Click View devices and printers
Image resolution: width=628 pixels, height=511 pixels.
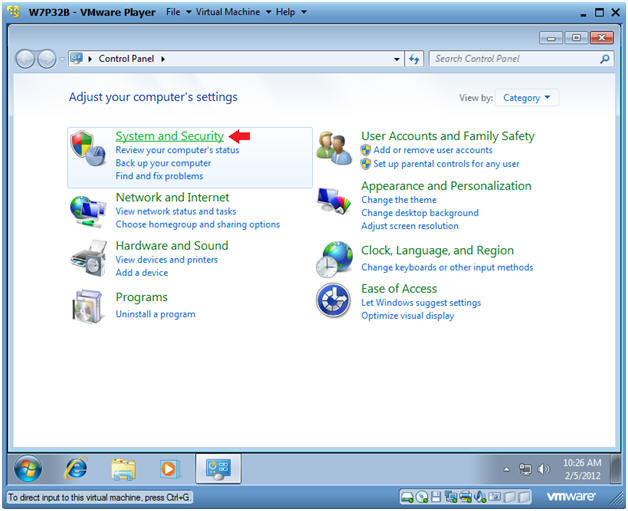167,260
